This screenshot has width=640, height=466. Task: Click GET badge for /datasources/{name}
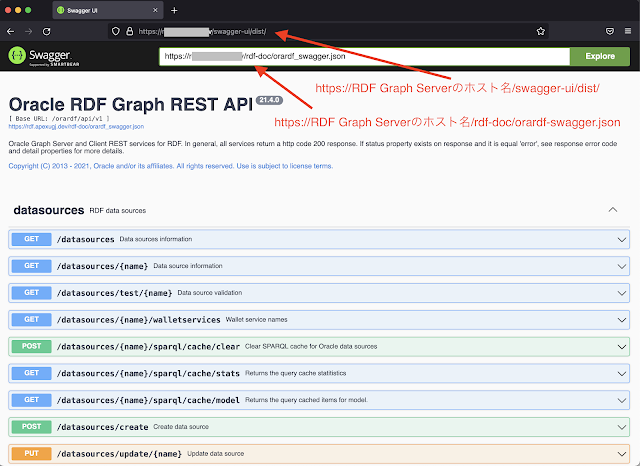point(31,266)
